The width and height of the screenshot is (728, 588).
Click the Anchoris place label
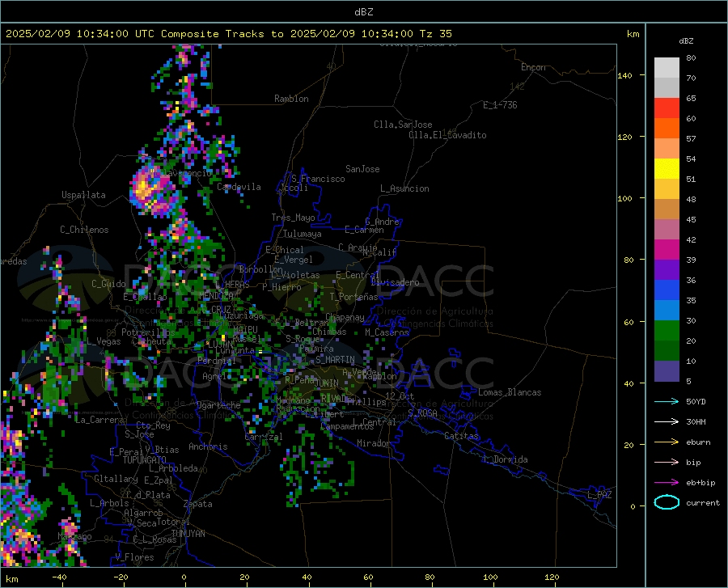click(208, 447)
